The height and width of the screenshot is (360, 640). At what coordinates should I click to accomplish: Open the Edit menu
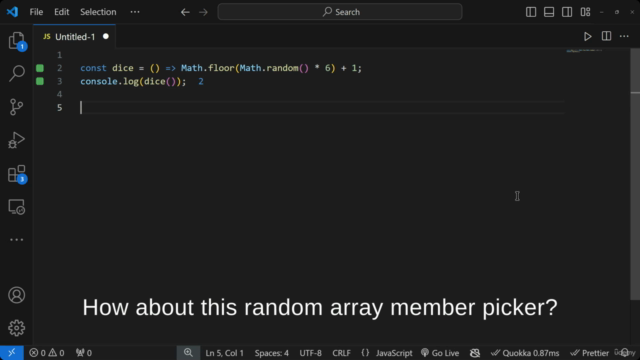coord(62,12)
